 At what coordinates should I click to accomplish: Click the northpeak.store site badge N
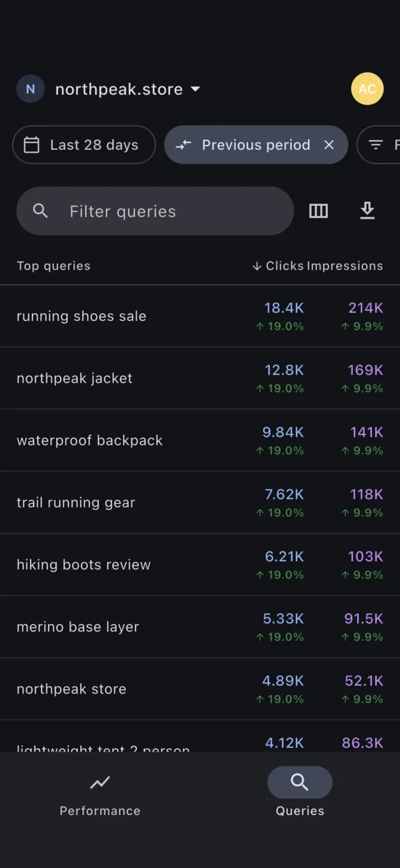pos(30,89)
